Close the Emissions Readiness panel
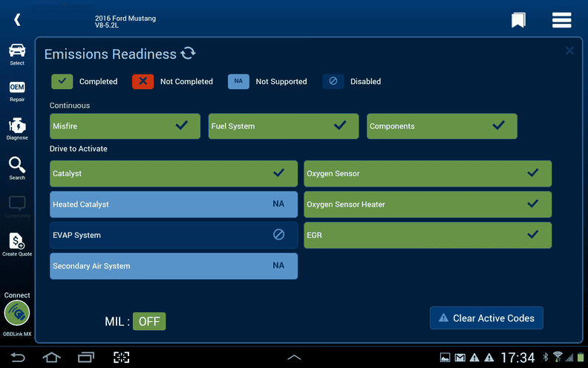 569,51
